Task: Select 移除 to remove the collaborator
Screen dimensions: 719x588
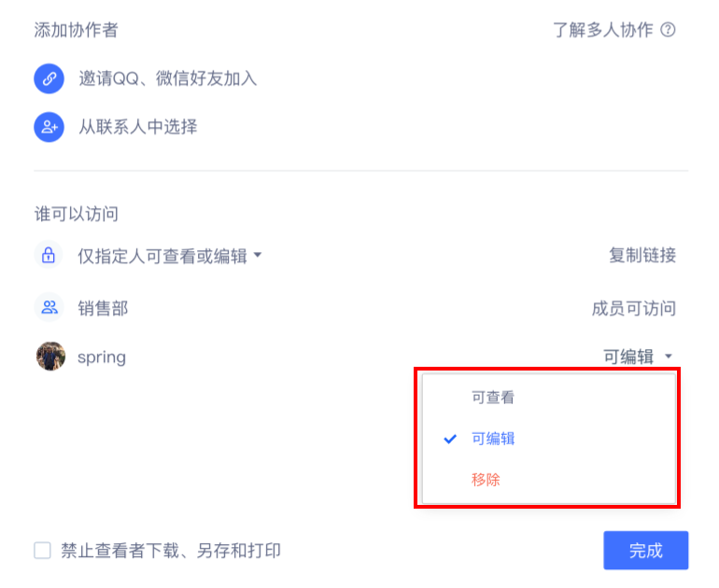Action: coord(486,480)
